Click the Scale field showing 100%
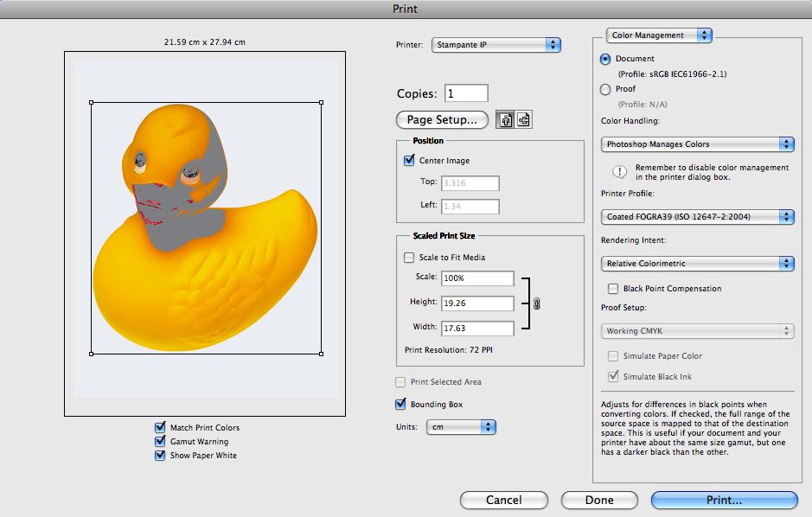Viewport: 812px width, 517px height. point(477,278)
